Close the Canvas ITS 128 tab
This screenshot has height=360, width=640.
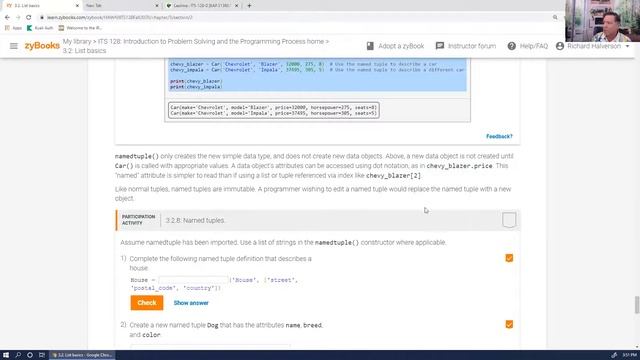(236, 6)
